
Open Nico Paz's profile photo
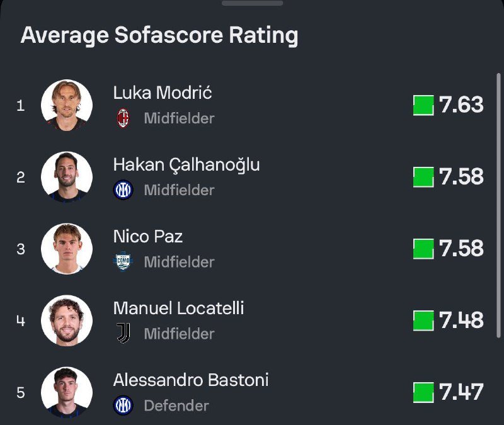pyautogui.click(x=67, y=249)
